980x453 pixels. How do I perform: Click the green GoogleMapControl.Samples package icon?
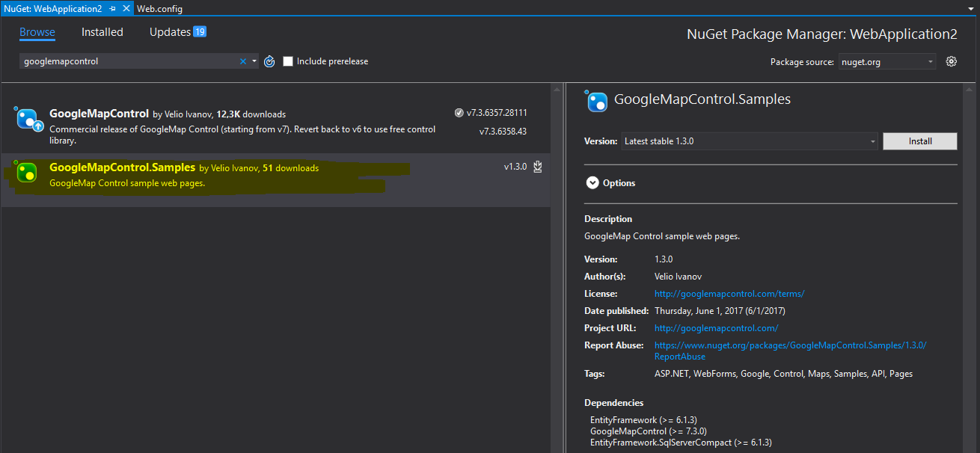[x=27, y=173]
